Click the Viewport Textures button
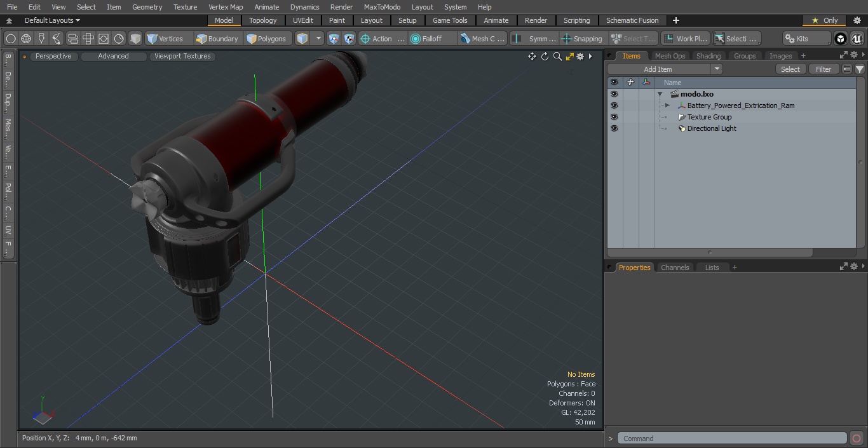 point(182,56)
